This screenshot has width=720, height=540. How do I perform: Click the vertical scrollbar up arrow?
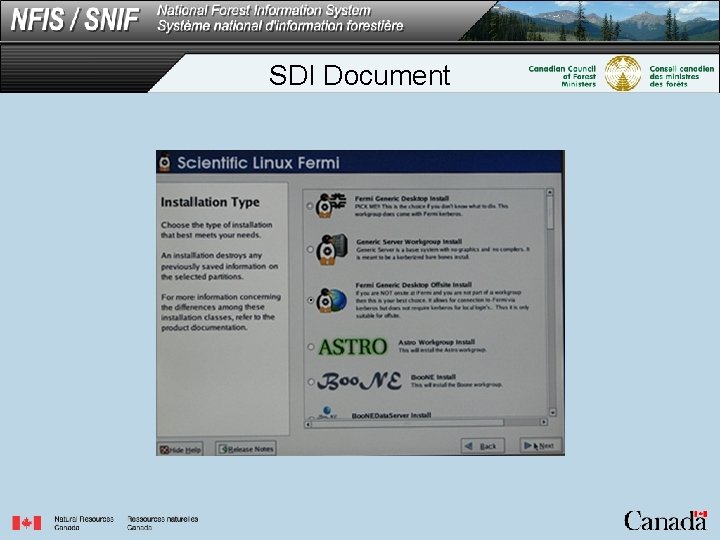550,192
